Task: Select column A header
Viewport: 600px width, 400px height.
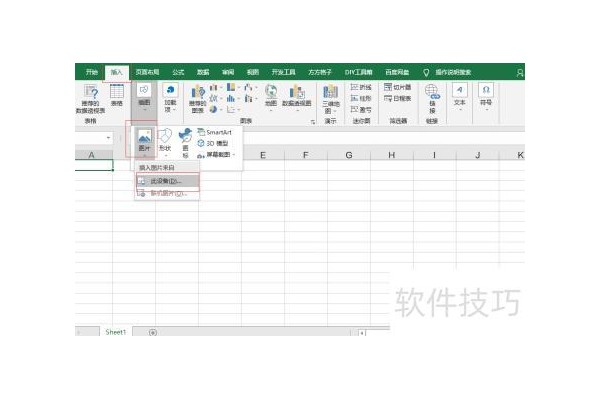Action: (x=92, y=155)
